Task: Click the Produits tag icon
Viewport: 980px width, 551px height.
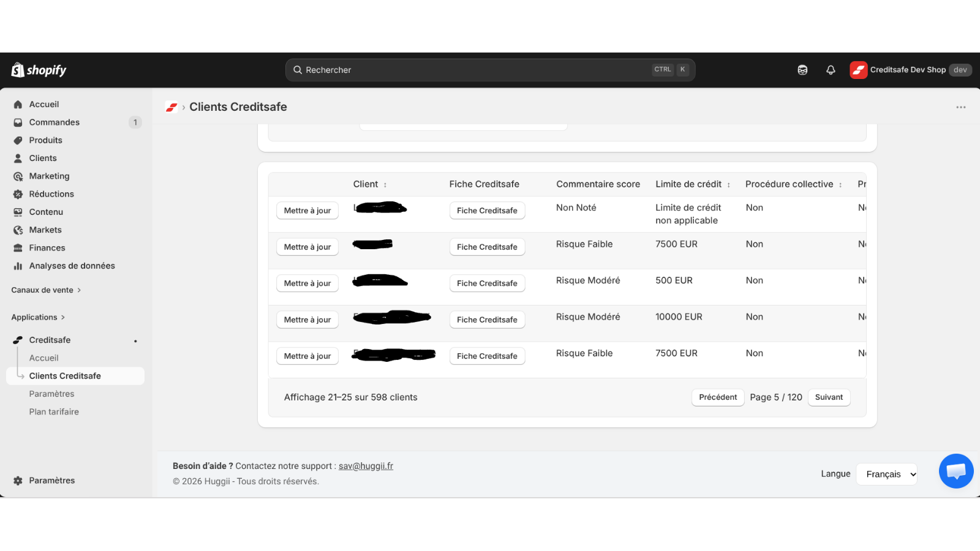Action: [x=18, y=140]
